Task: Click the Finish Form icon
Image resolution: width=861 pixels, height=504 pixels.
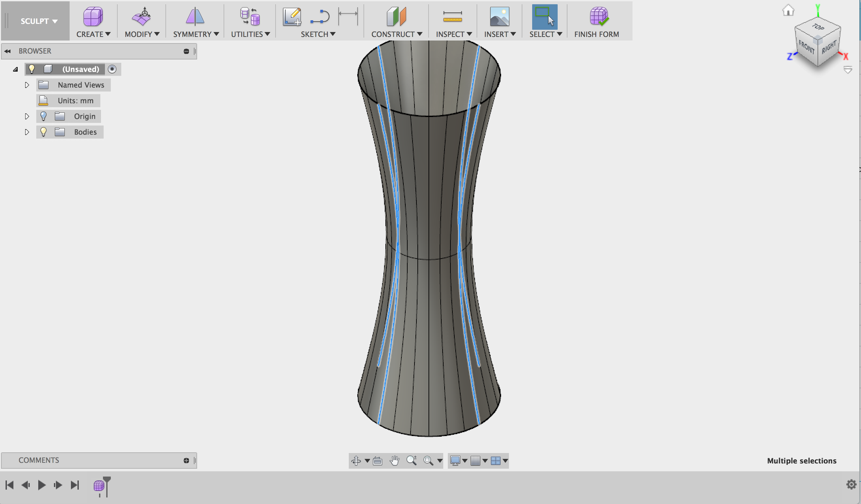Action: click(599, 16)
